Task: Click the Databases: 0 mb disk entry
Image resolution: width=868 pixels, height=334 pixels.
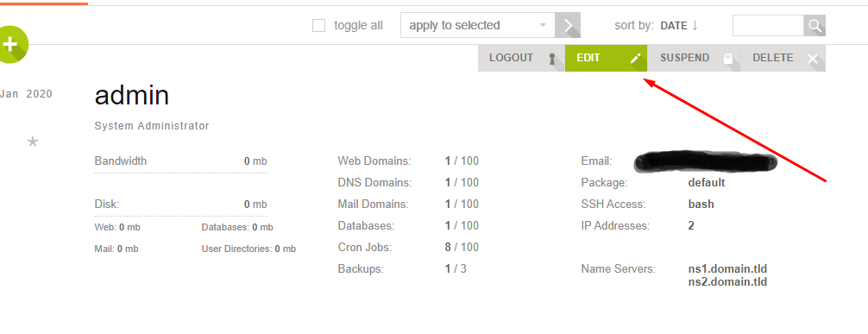Action: (237, 227)
